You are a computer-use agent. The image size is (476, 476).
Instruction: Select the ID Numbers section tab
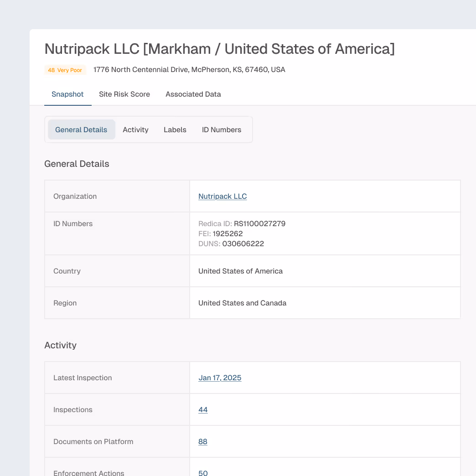point(222,129)
